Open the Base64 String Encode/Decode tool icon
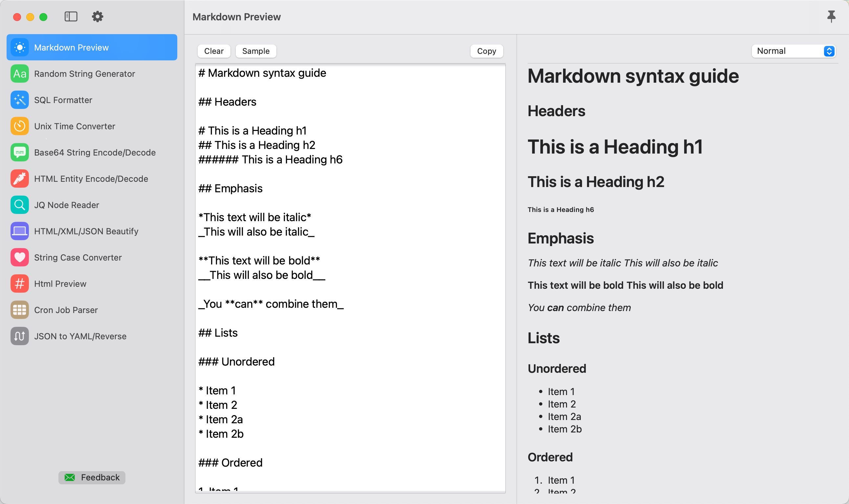The width and height of the screenshot is (849, 504). 20,153
